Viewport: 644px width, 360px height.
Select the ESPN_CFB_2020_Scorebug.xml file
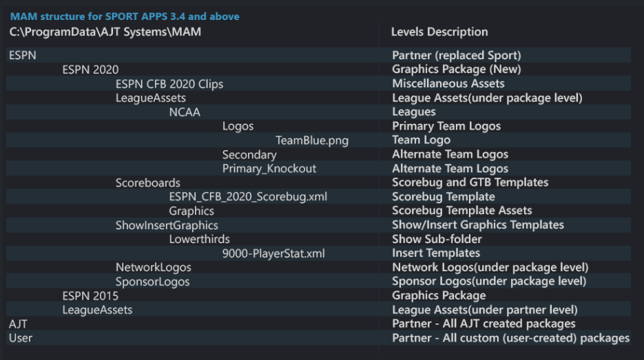click(x=248, y=197)
